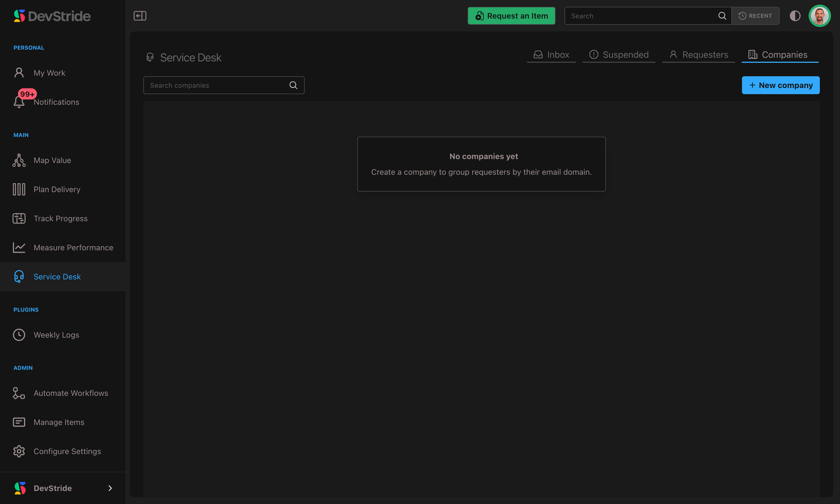Screen dimensions: 840x504
Task: Switch to the Suspended tab
Action: [x=619, y=55]
